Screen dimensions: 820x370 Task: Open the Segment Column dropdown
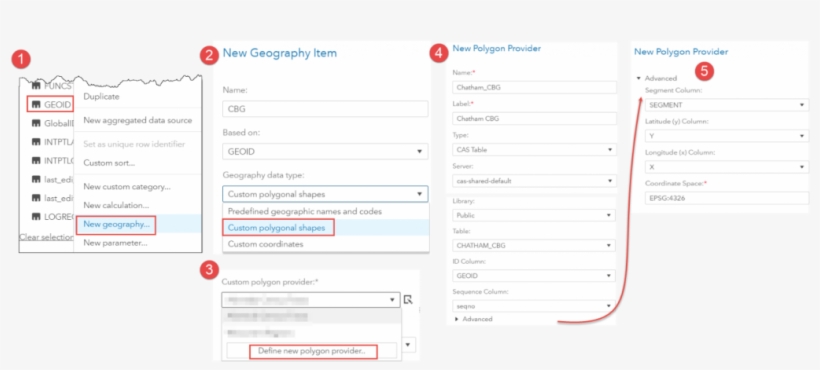[726, 105]
